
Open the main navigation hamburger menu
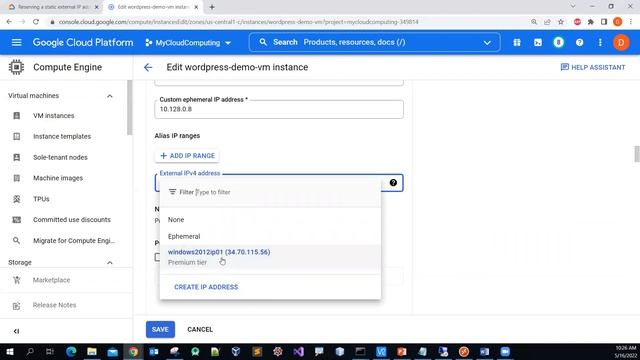16,42
